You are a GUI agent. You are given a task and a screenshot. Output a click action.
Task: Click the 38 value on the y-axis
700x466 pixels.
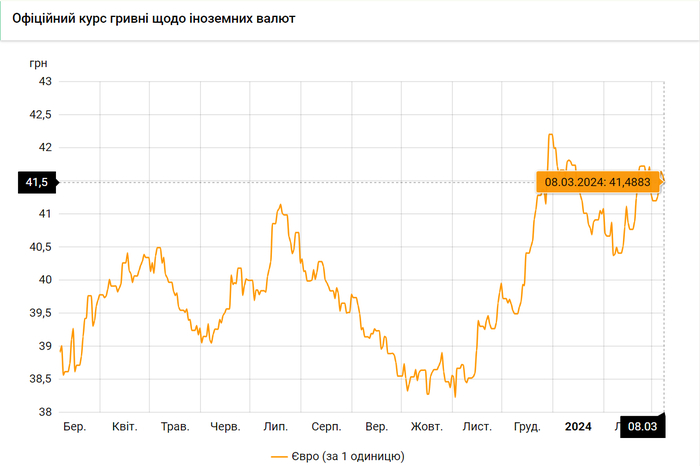(45, 412)
